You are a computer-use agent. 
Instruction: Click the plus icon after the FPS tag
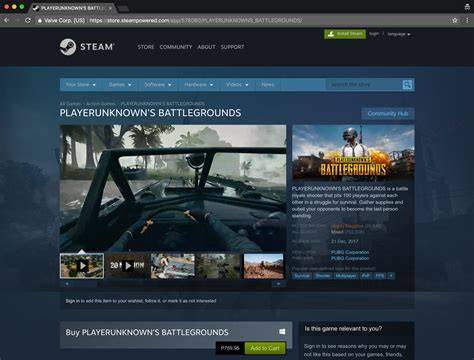(391, 276)
